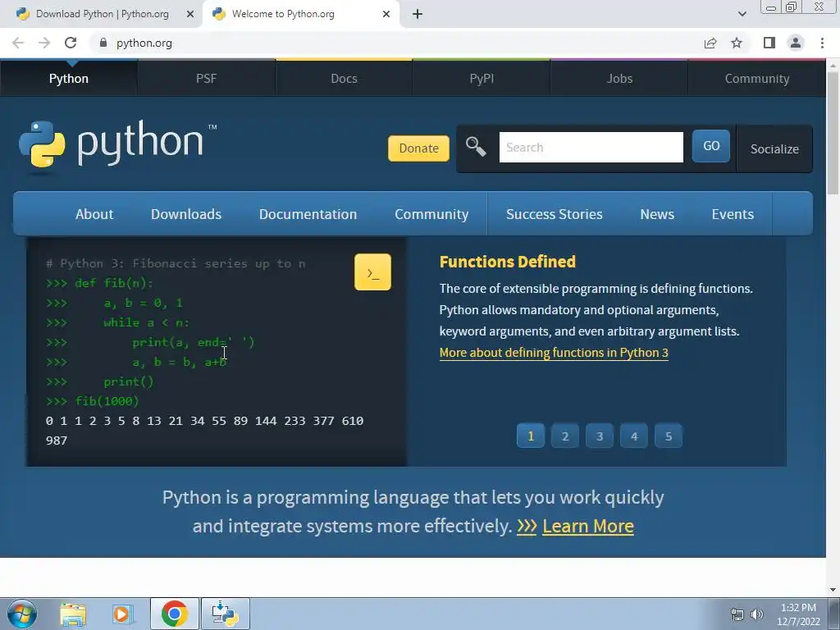The image size is (840, 630).
Task: Open the Jobs top navigation tab
Action: coord(619,78)
